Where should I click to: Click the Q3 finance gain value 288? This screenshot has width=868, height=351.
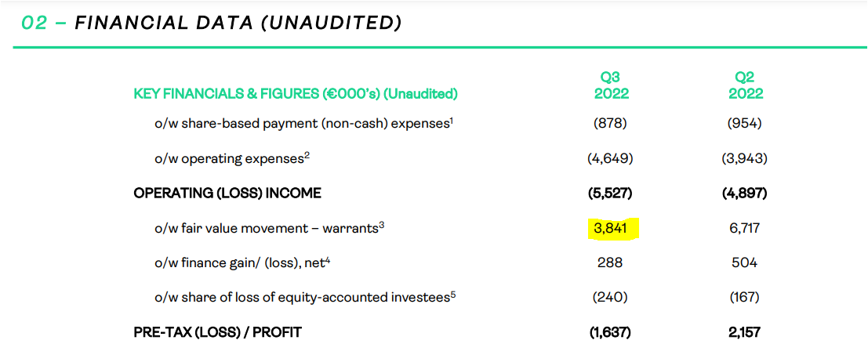(610, 263)
